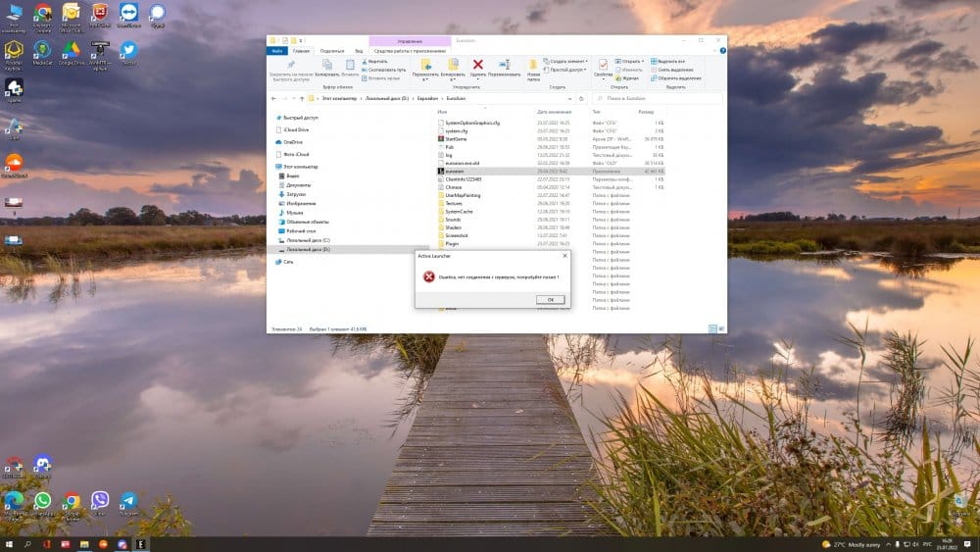Open Viber shortcut on desktop

(x=100, y=502)
